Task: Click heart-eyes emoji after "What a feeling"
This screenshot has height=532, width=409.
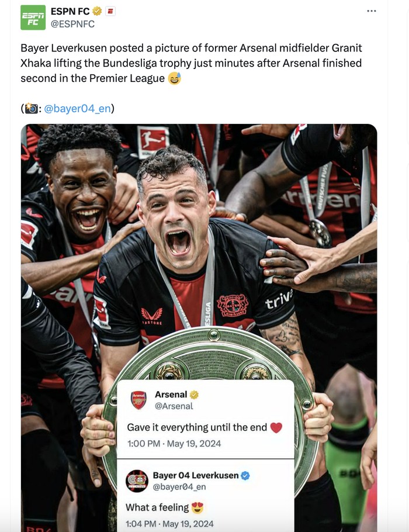Action: 197,507
